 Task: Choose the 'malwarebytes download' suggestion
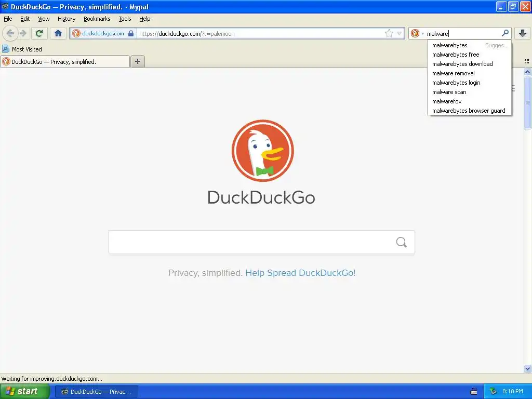pyautogui.click(x=469, y=64)
